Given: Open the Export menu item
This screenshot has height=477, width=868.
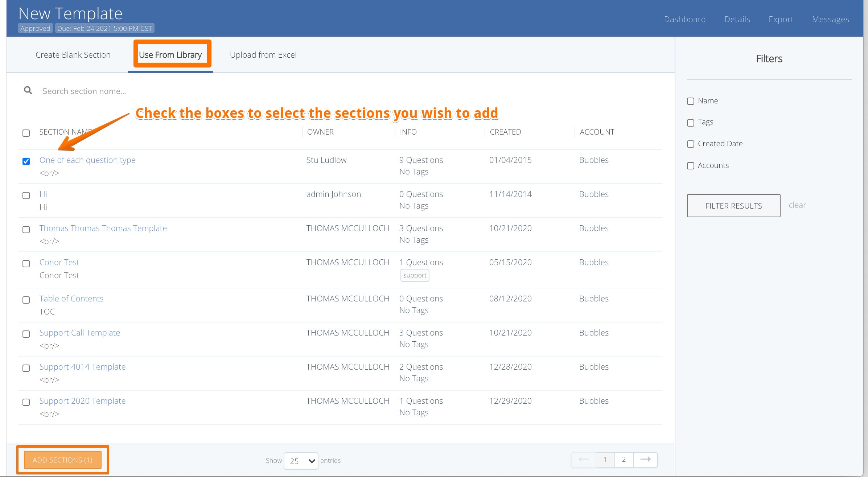Looking at the screenshot, I should tap(781, 19).
